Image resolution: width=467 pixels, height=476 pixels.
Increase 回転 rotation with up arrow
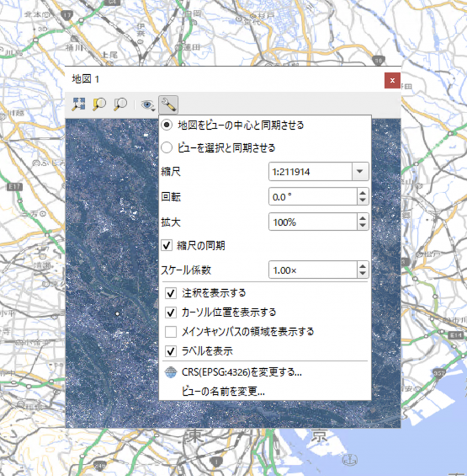point(362,193)
